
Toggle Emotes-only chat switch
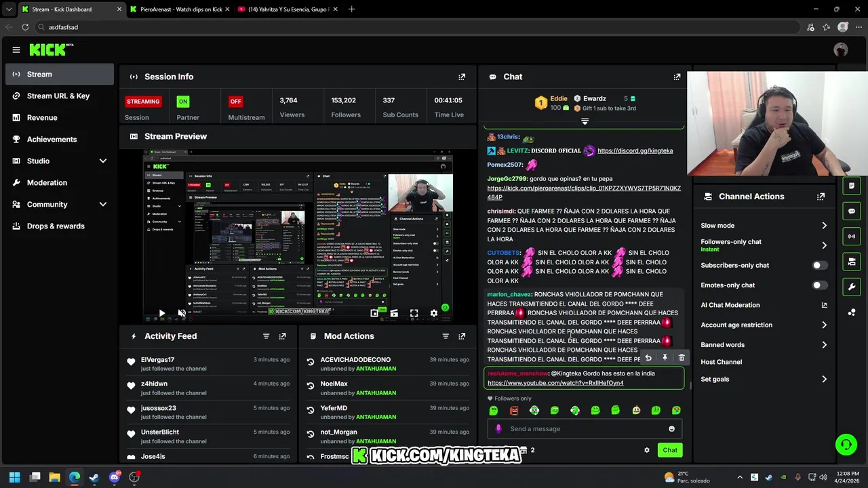(x=820, y=285)
